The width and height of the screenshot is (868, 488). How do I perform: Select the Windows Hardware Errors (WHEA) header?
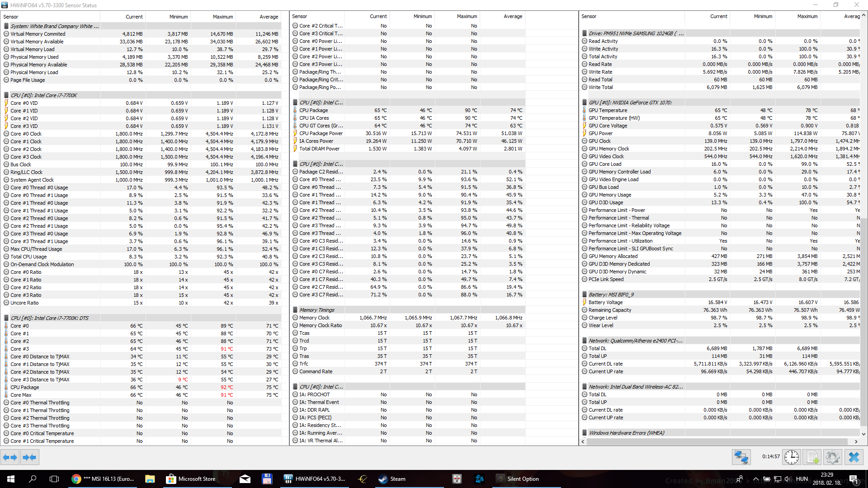(x=720, y=433)
